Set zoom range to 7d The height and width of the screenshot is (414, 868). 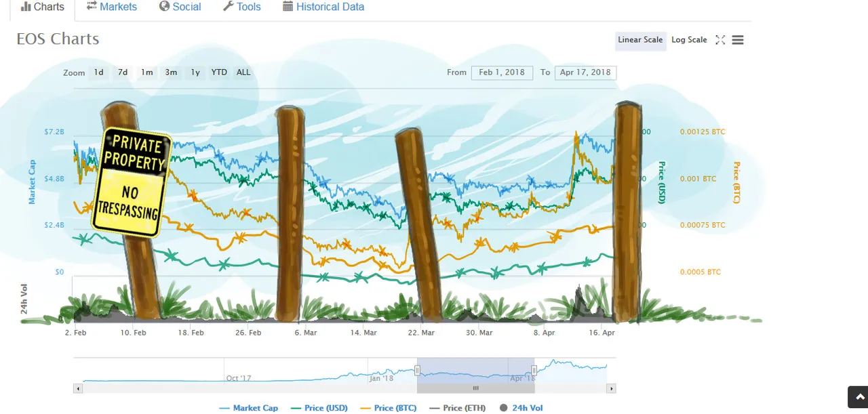(x=123, y=73)
